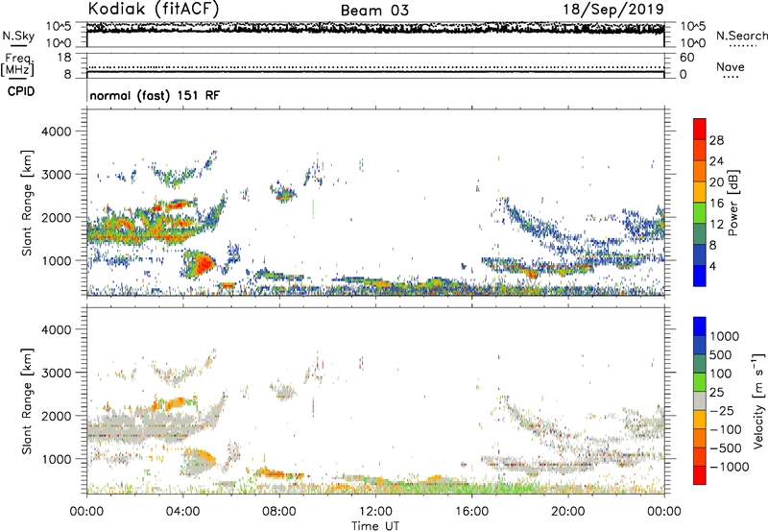Image resolution: width=768 pixels, height=532 pixels.
Task: Click the gray 25 to -25 velocity swatch
Action: [700, 400]
